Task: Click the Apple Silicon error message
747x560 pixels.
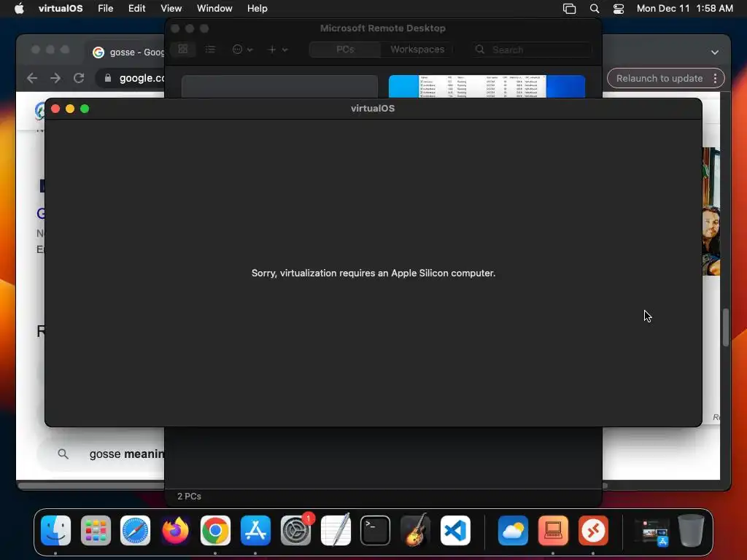Action: [373, 273]
